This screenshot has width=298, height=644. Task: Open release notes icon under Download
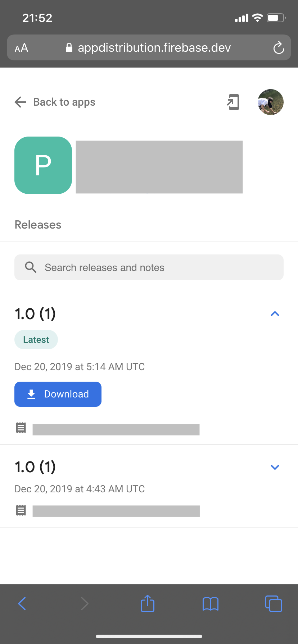tap(21, 428)
